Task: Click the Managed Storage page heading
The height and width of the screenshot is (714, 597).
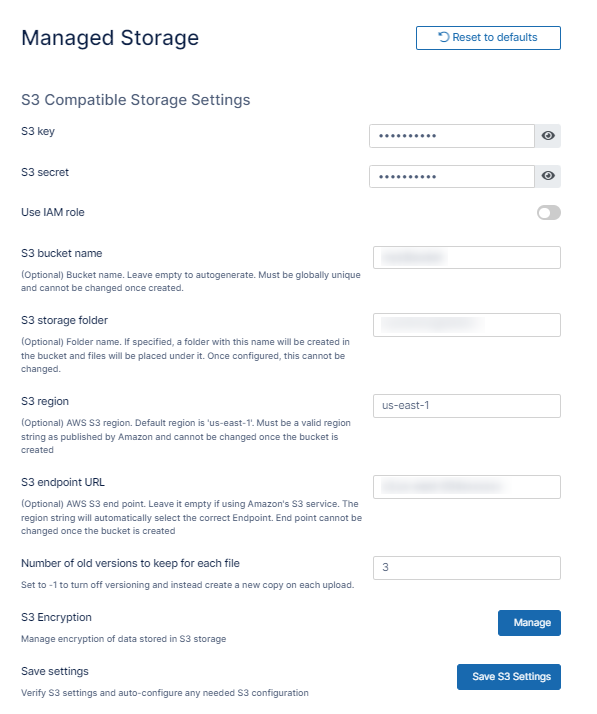Action: pyautogui.click(x=110, y=38)
